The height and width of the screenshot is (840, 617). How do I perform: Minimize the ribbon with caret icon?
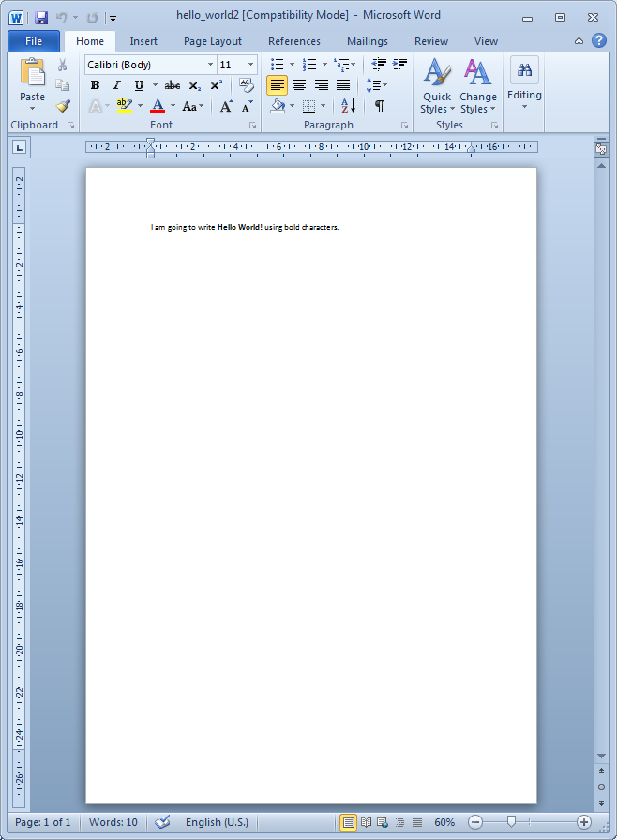579,40
